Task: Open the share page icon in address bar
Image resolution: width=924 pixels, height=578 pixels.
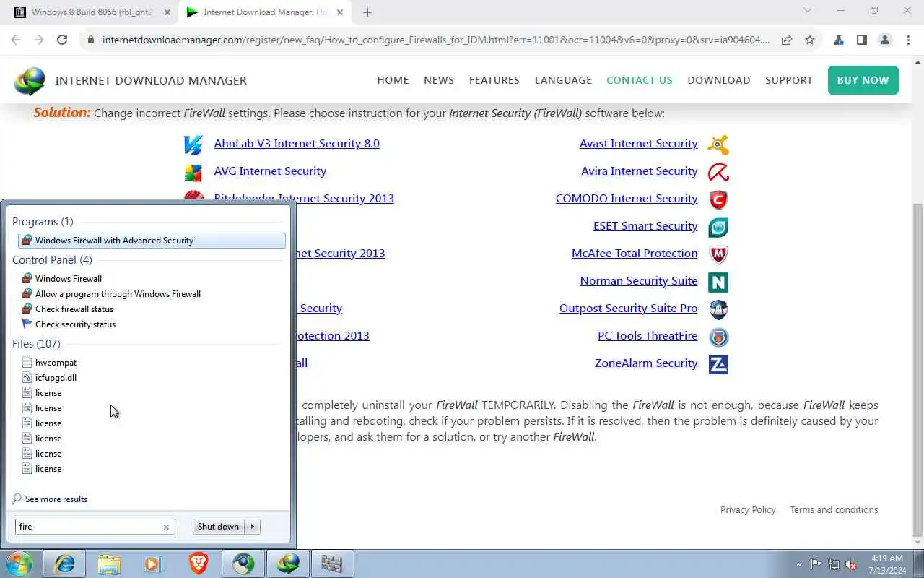Action: [x=787, y=40]
